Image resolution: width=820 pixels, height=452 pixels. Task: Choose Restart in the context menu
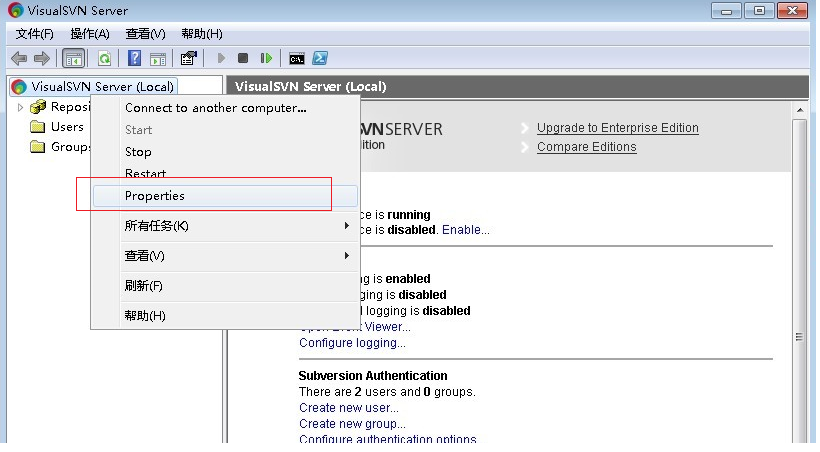point(225,173)
